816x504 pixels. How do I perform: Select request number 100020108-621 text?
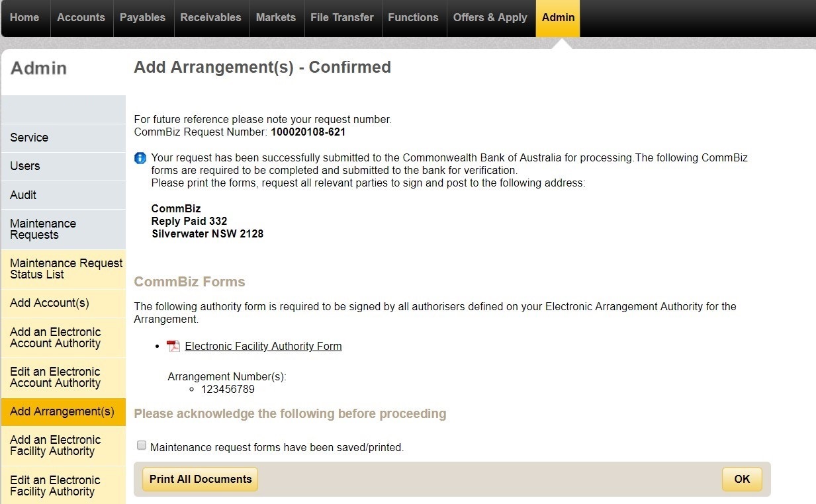pyautogui.click(x=308, y=132)
